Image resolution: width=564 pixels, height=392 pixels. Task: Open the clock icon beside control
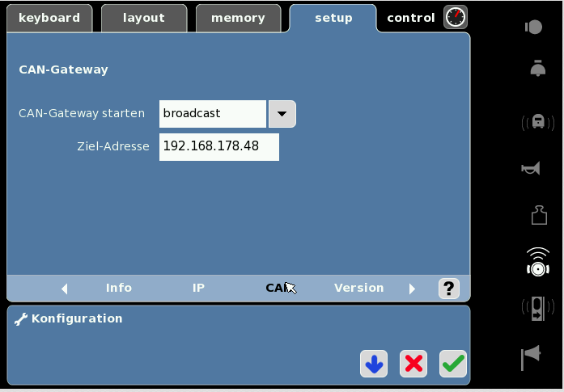point(456,17)
